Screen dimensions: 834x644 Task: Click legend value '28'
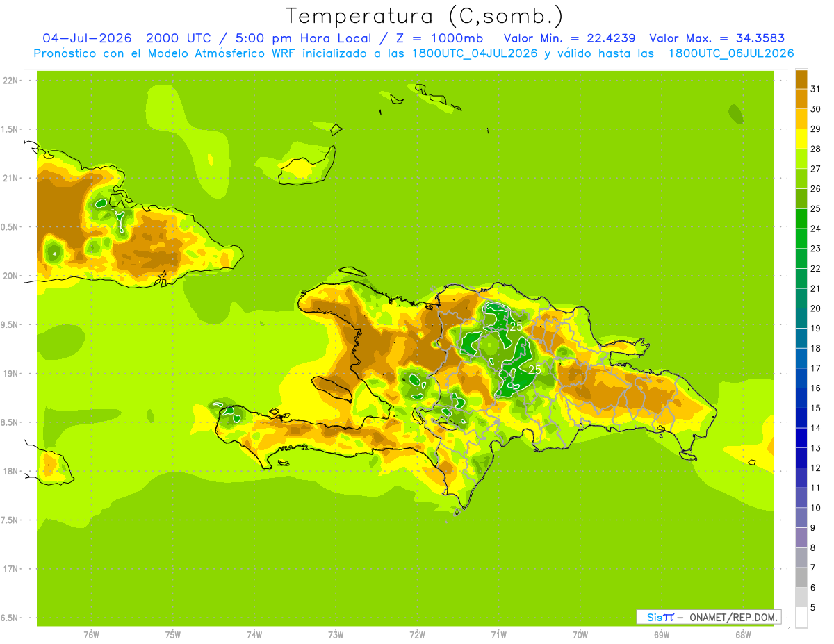(816, 149)
